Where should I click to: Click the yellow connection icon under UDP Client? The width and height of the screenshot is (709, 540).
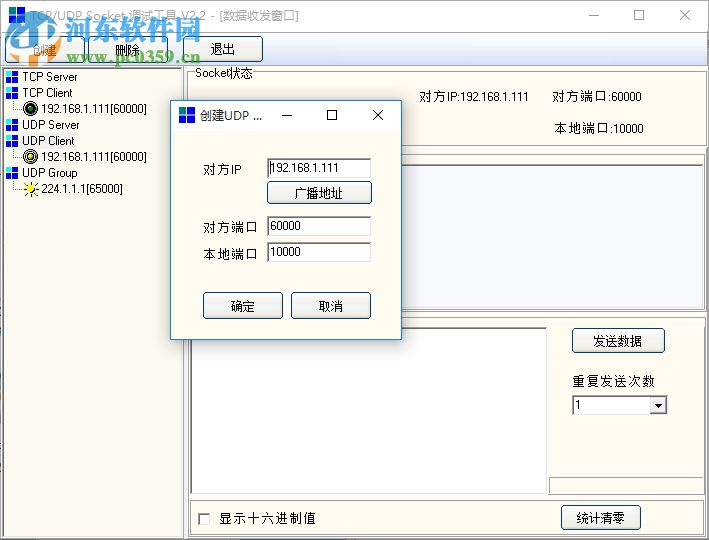coord(30,157)
